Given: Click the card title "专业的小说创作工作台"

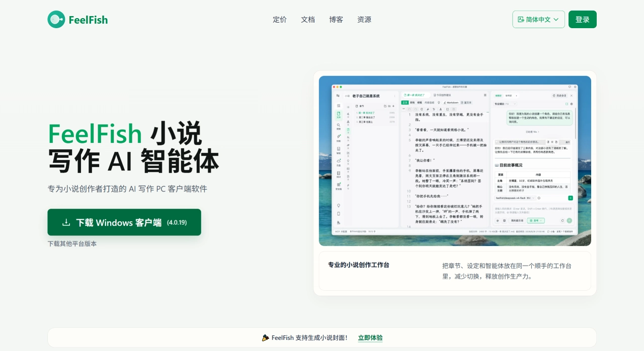Looking at the screenshot, I should tap(359, 265).
